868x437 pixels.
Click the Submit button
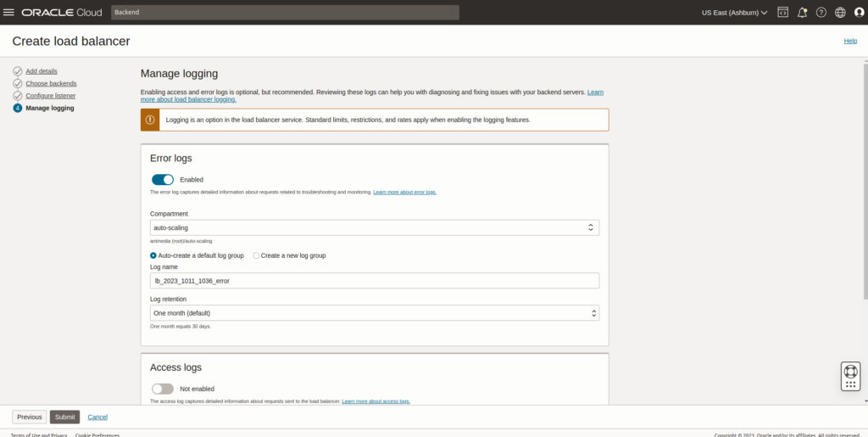pos(64,417)
